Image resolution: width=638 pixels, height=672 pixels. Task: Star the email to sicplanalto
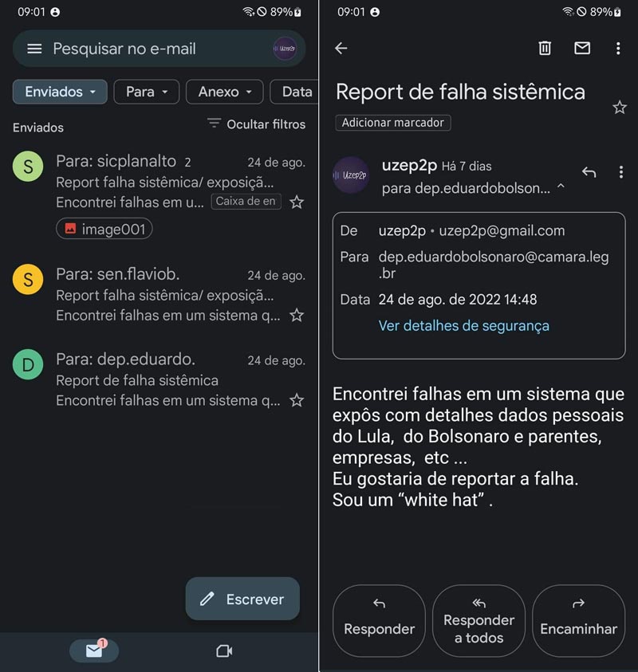point(297,202)
